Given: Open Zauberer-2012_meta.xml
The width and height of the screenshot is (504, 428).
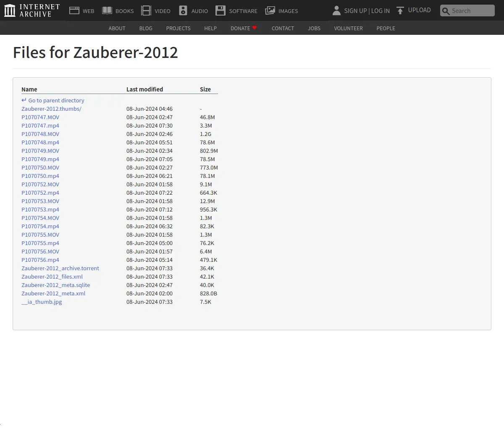Looking at the screenshot, I should 53,293.
